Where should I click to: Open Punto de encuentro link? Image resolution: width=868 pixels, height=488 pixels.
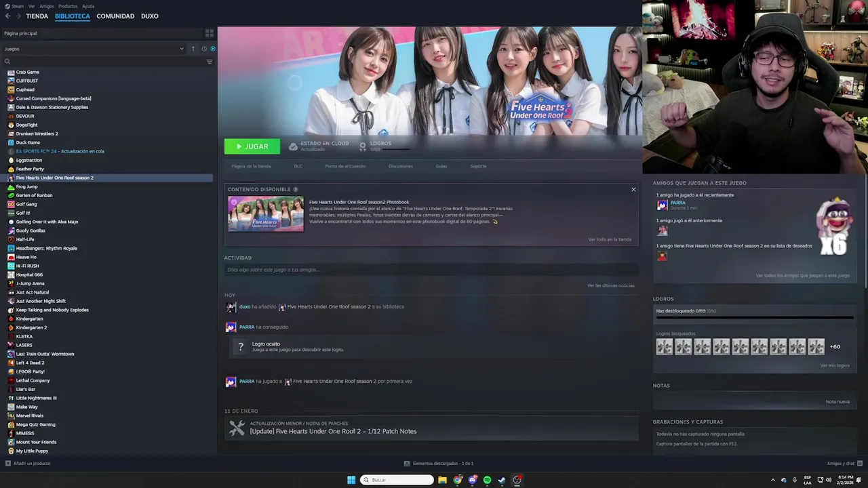click(x=345, y=166)
